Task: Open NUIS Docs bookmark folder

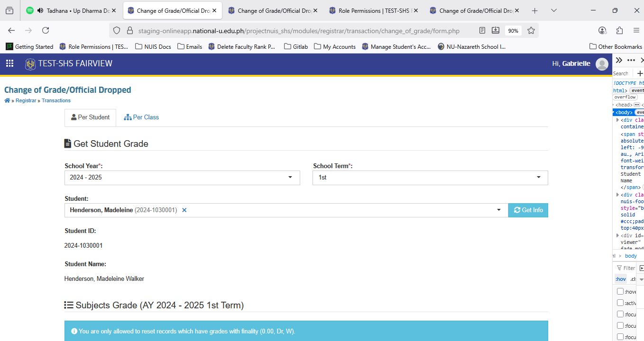Action: [x=153, y=46]
